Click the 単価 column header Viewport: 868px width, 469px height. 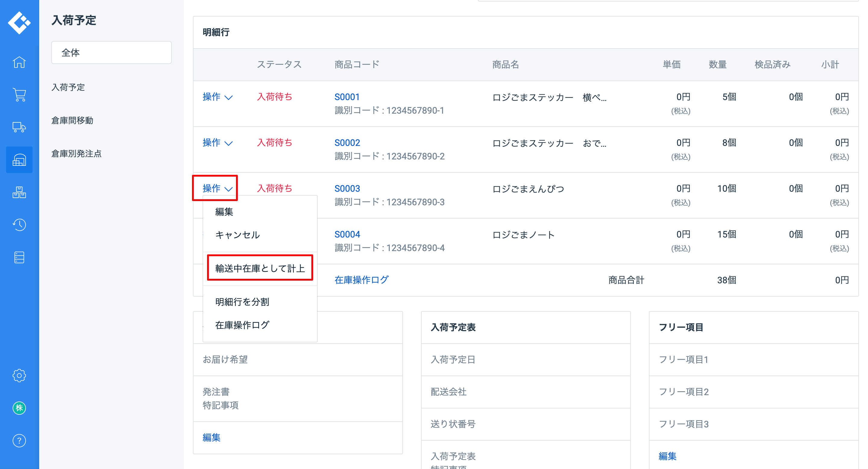pos(671,65)
